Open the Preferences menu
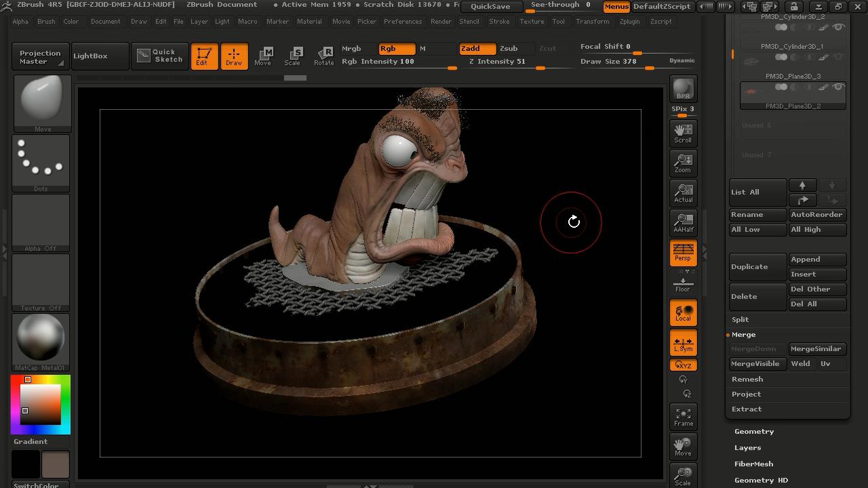 (402, 22)
